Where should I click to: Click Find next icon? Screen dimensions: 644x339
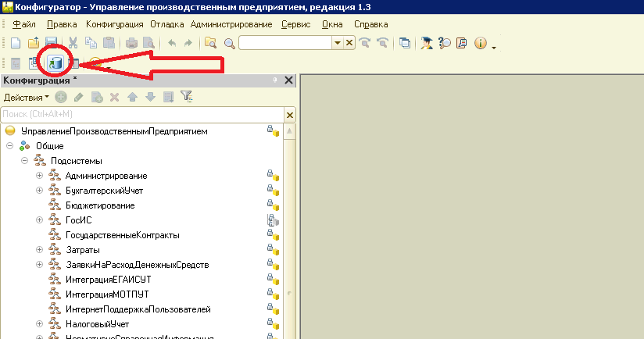[x=365, y=43]
